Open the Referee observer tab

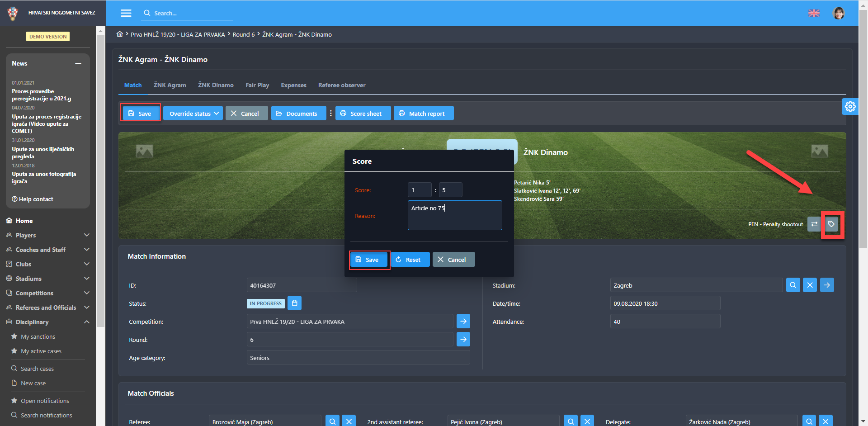point(341,85)
